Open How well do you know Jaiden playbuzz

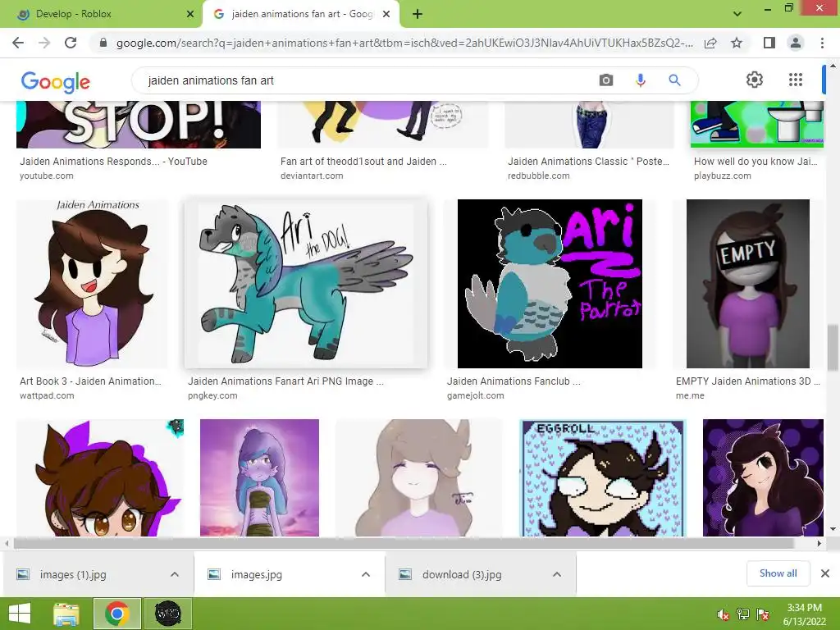[x=756, y=162]
